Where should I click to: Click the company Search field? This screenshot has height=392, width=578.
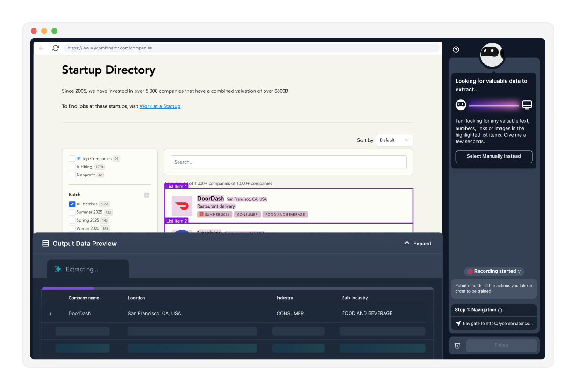pos(288,162)
